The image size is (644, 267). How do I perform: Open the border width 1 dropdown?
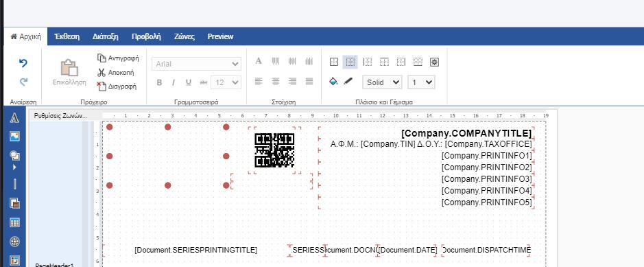coord(421,82)
